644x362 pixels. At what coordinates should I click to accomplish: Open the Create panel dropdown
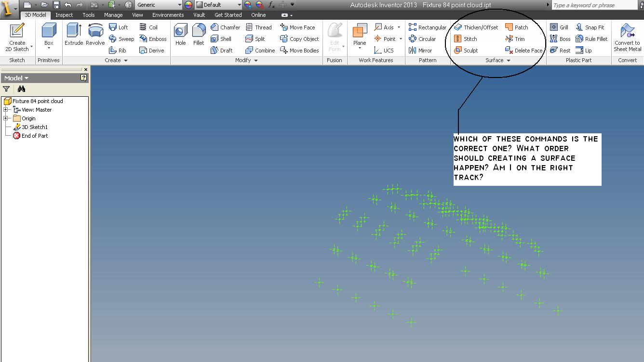pos(126,61)
